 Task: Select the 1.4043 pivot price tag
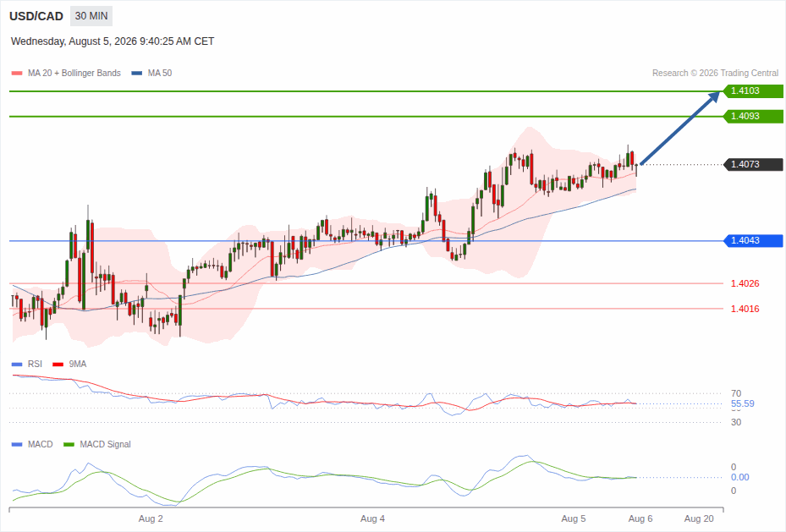point(753,240)
